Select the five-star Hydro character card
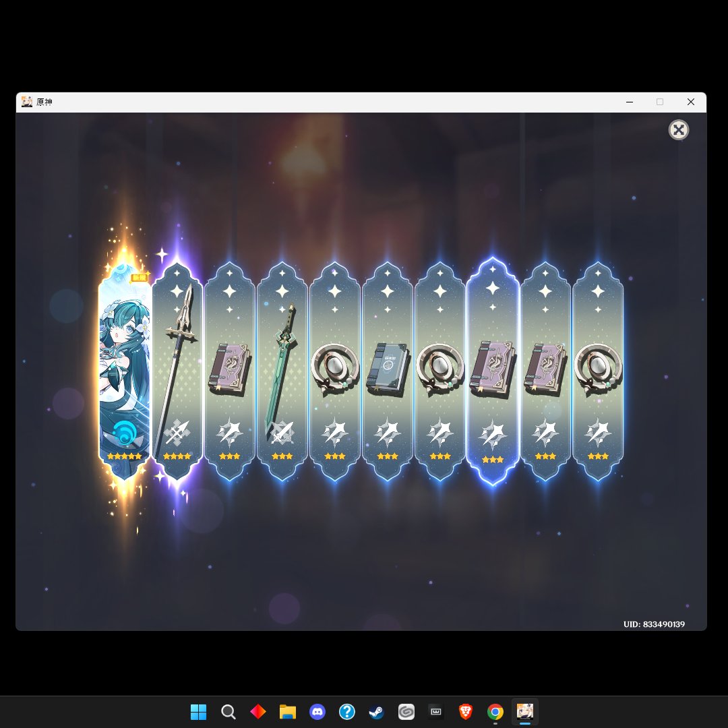The width and height of the screenshot is (728, 728). (x=125, y=371)
